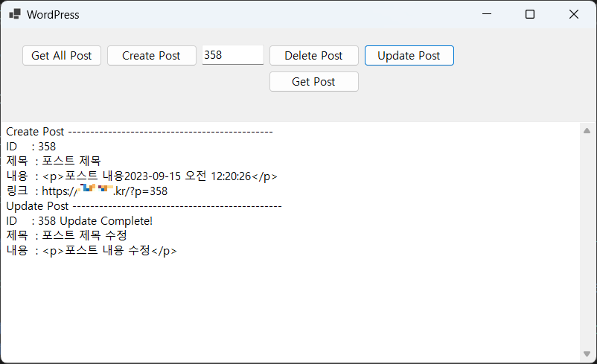Click the Get Post button
Image resolution: width=597 pixels, height=364 pixels.
pos(313,81)
